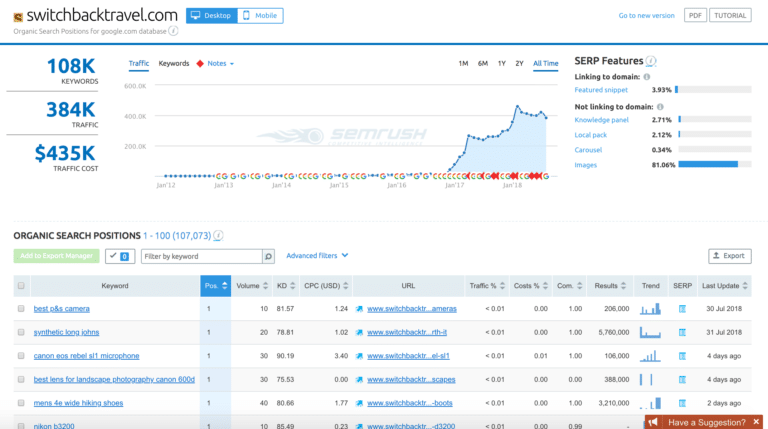Sort table by KD column
Viewport: 768px width, 429px height.
pyautogui.click(x=286, y=286)
